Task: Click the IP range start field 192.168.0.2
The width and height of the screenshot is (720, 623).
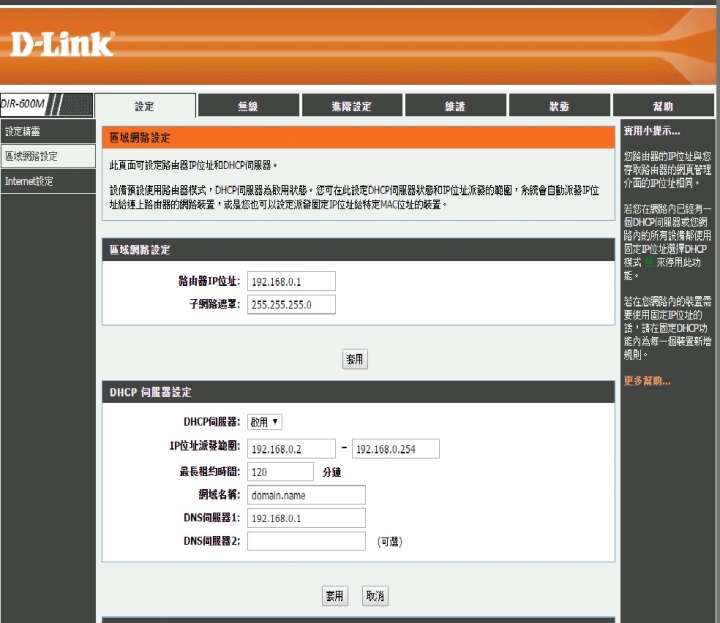Action: (x=291, y=449)
